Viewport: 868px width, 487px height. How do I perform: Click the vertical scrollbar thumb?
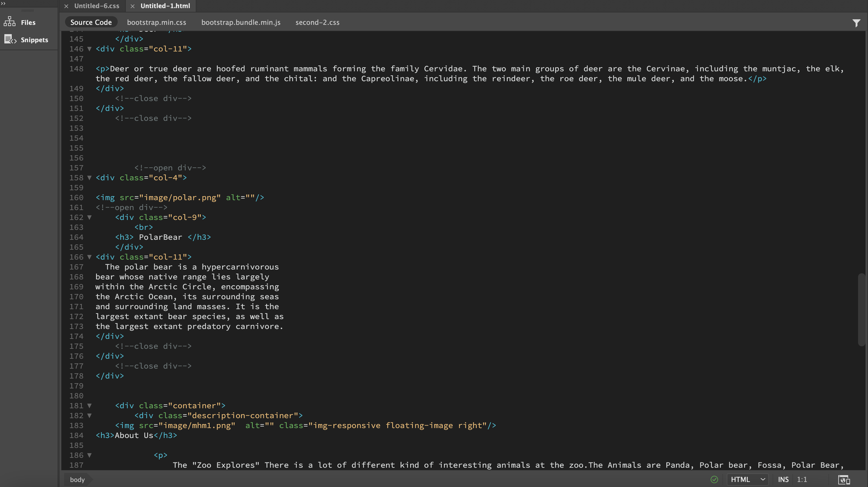point(861,309)
